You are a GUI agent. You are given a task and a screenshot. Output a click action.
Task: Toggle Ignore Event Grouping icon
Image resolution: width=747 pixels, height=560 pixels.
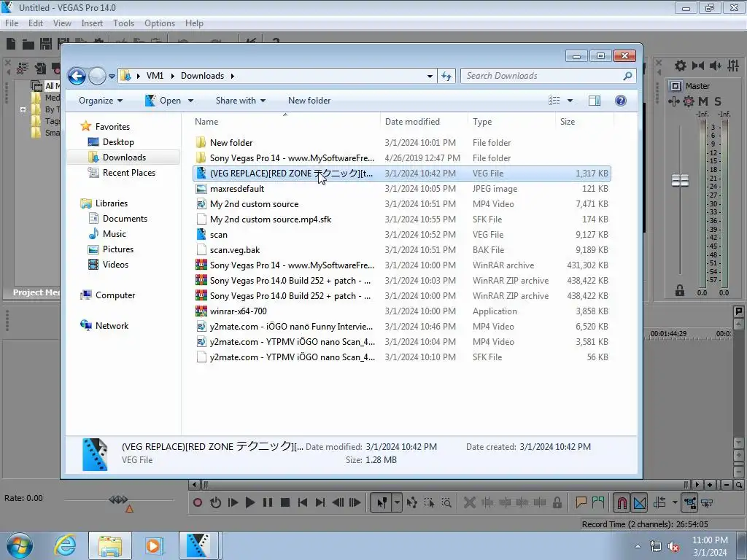tap(707, 502)
